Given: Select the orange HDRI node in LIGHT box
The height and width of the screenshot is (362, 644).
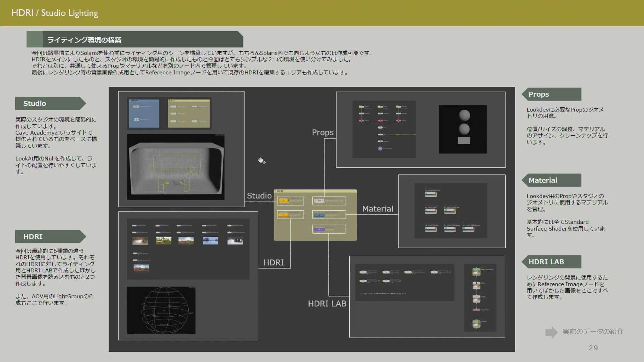Looking at the screenshot, I should point(284,215).
